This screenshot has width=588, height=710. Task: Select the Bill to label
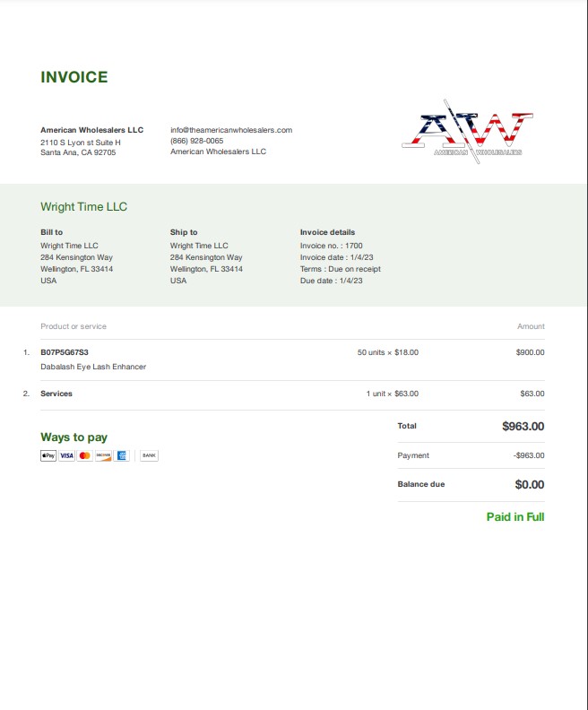(52, 232)
